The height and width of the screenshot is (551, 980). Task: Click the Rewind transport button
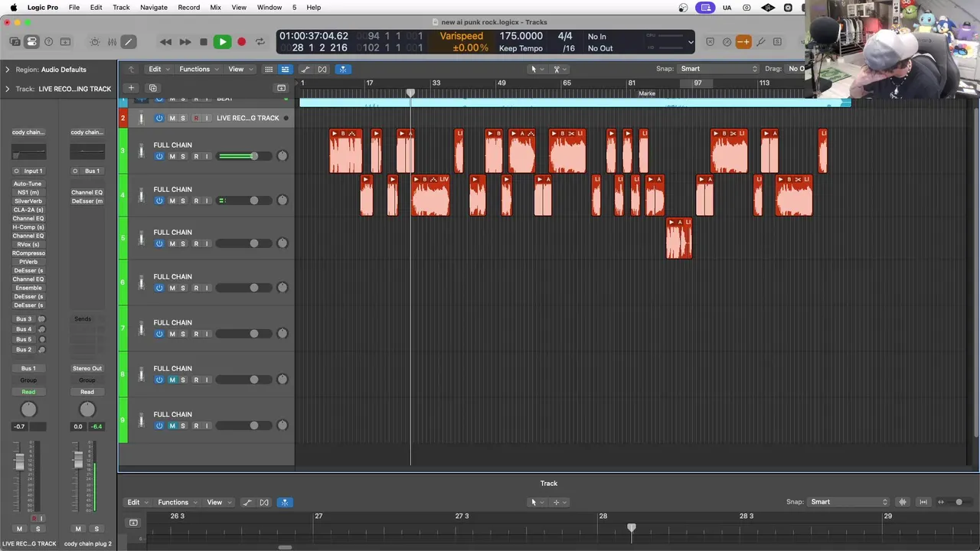(x=165, y=42)
